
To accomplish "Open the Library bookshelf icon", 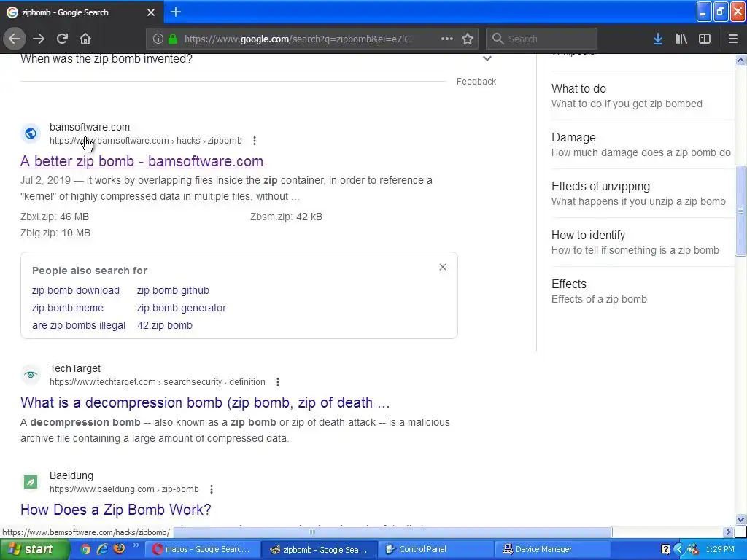I will coord(681,39).
